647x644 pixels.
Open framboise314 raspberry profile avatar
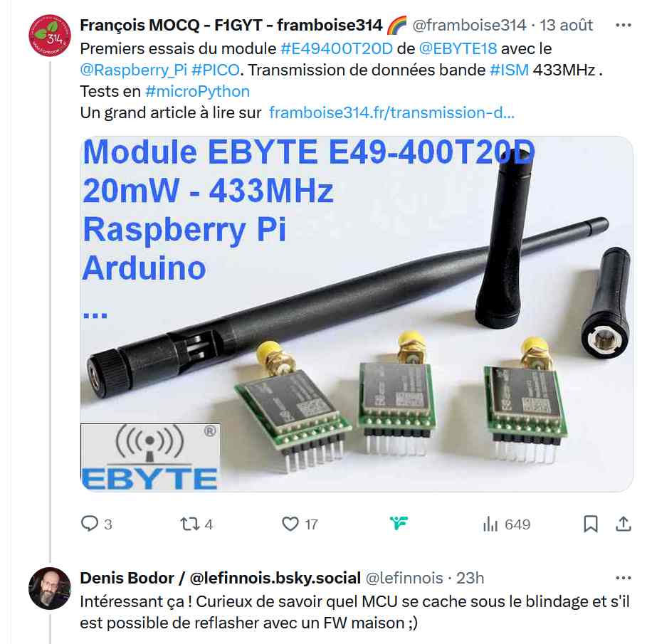50,36
